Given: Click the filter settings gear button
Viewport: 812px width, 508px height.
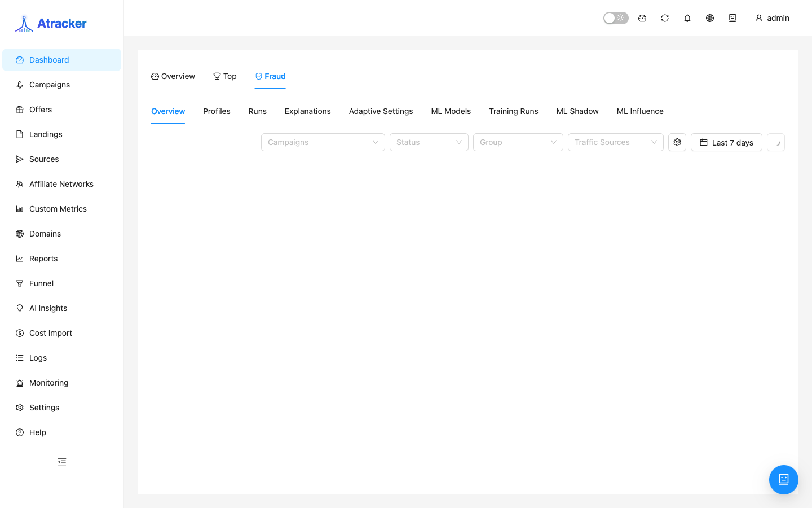Looking at the screenshot, I should point(677,142).
